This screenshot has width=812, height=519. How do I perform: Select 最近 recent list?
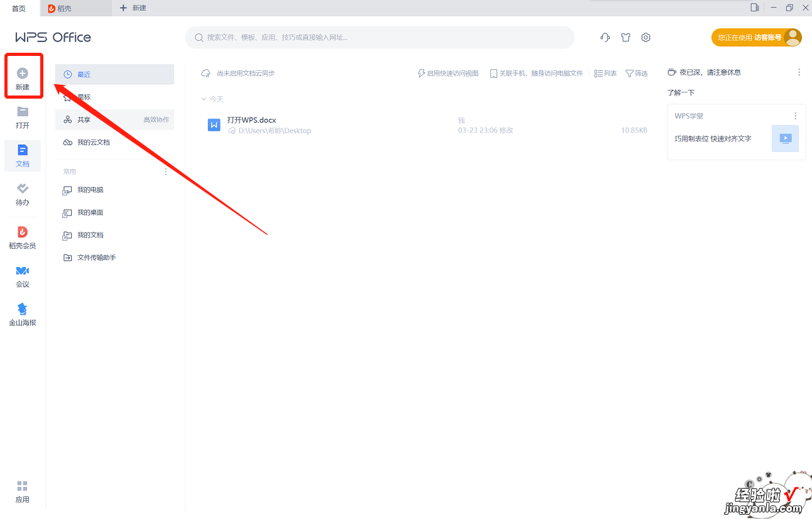point(114,74)
